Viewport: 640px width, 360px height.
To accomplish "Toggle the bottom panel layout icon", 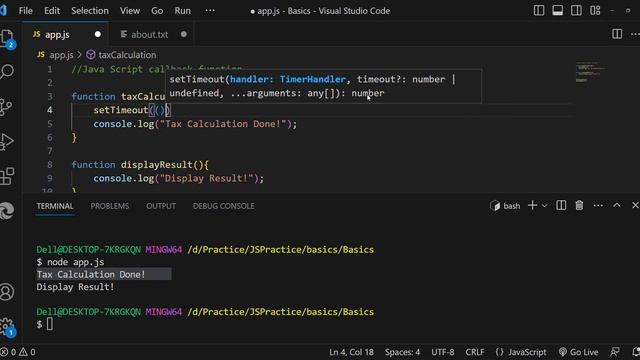I will pyautogui.click(x=558, y=11).
